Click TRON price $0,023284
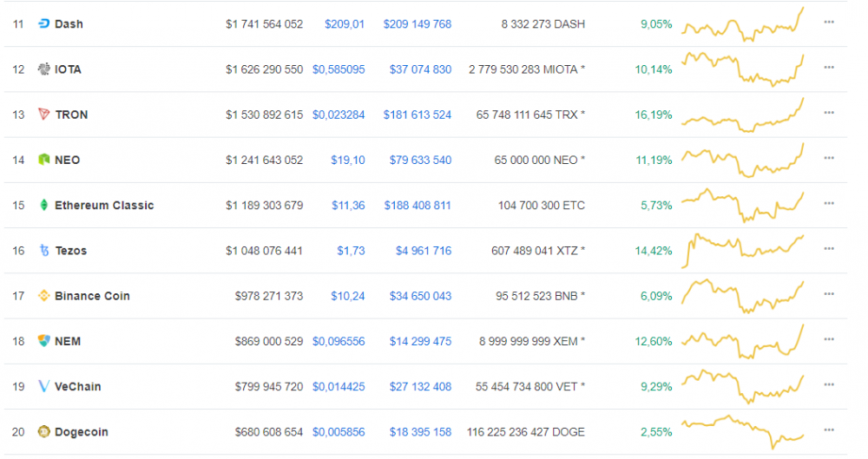The height and width of the screenshot is (459, 868). click(339, 115)
